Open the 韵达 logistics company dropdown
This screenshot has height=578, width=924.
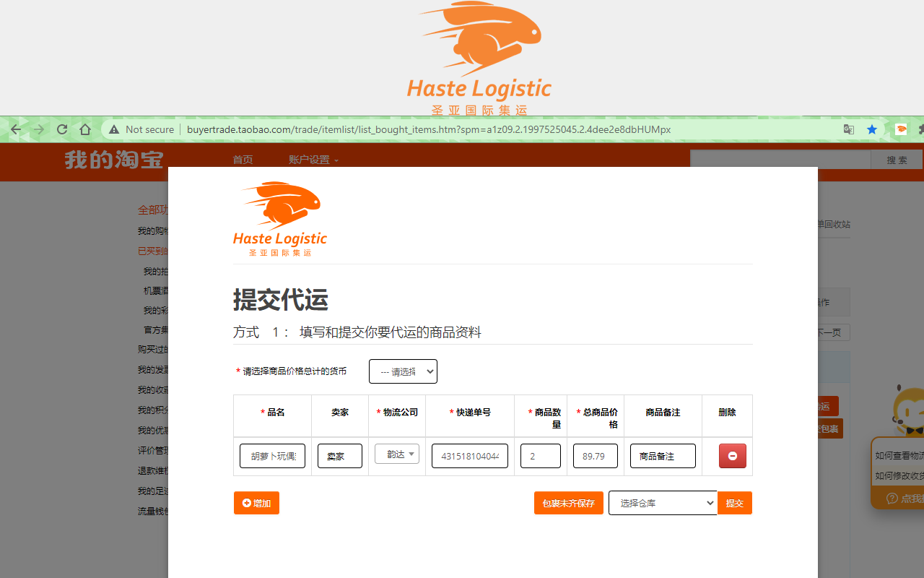point(397,454)
